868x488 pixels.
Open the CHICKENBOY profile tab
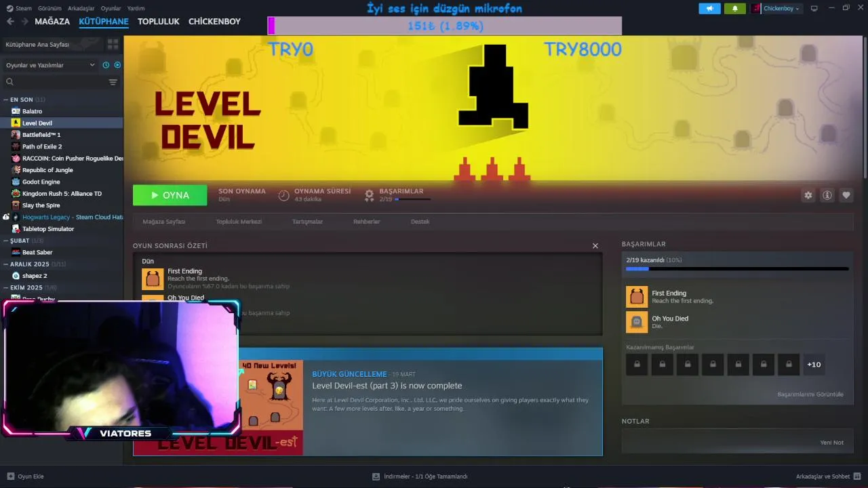pyautogui.click(x=214, y=22)
